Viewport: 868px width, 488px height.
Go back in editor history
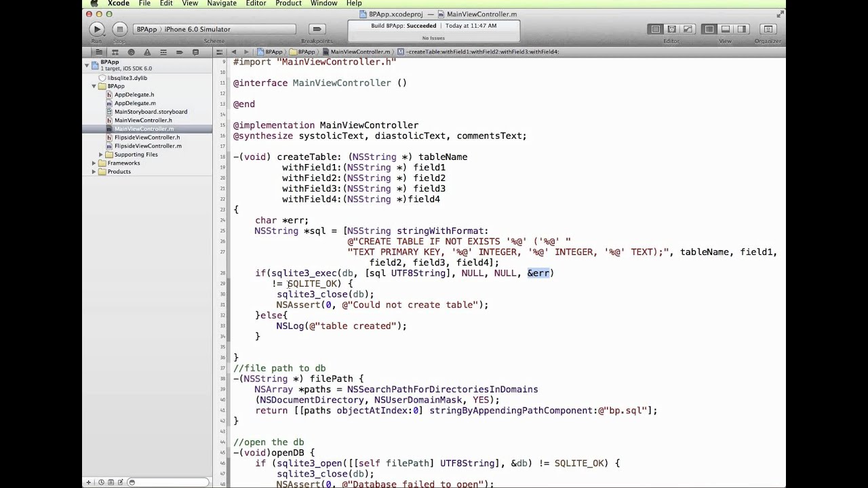point(234,52)
